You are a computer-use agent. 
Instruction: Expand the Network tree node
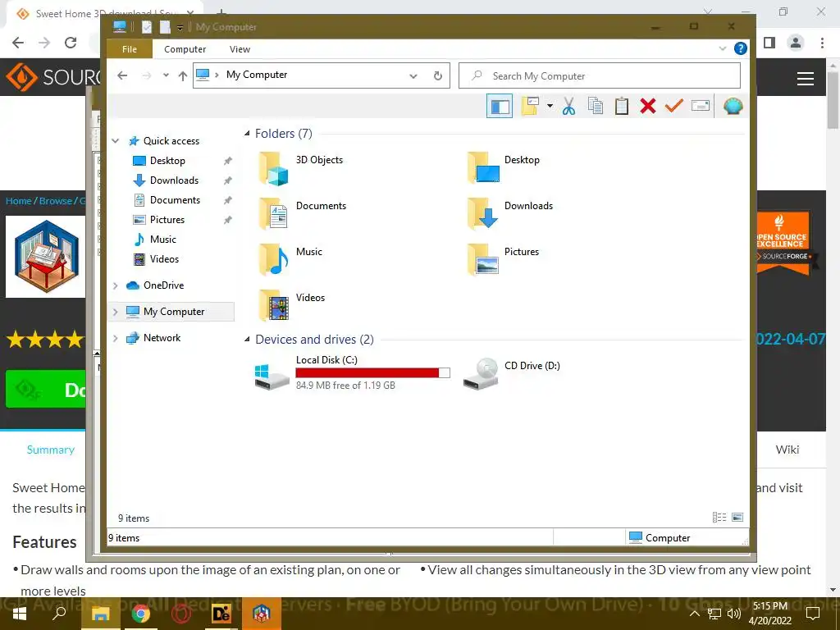coord(115,338)
